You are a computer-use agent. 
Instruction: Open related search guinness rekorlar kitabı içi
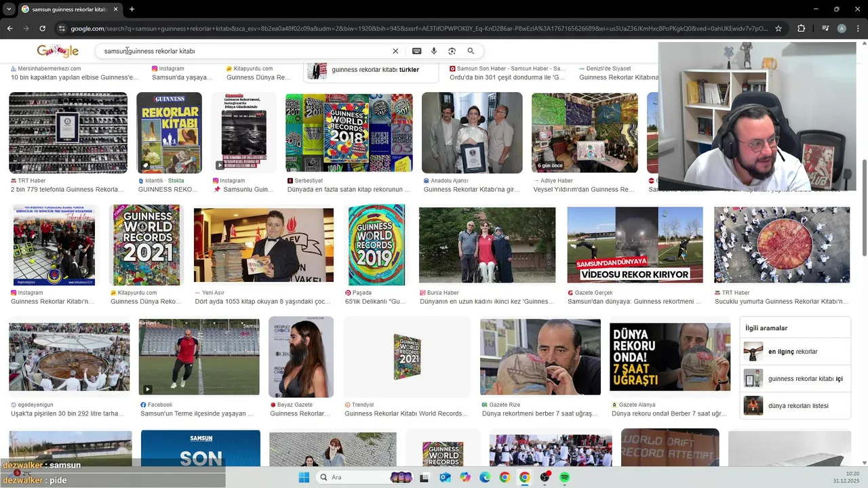click(795, 379)
